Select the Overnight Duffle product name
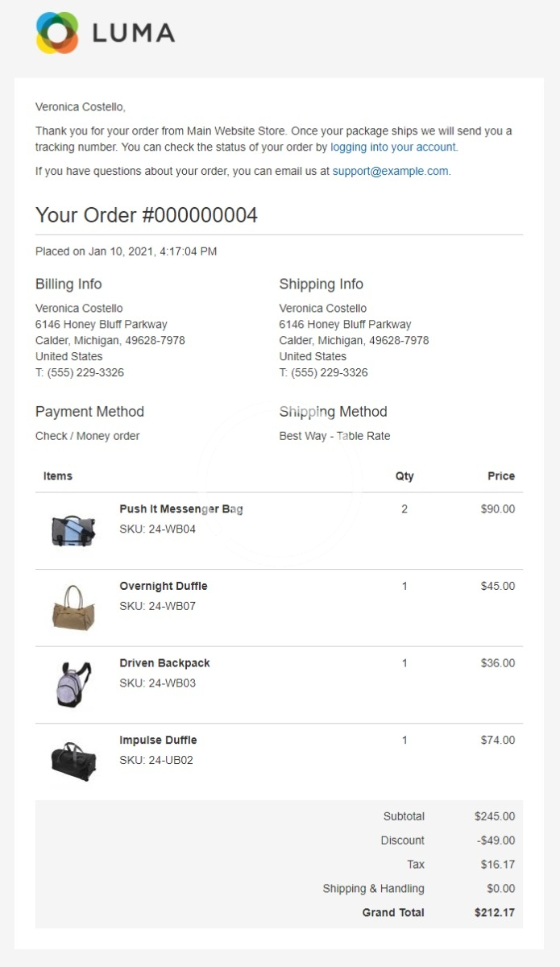This screenshot has height=967, width=560. [164, 586]
